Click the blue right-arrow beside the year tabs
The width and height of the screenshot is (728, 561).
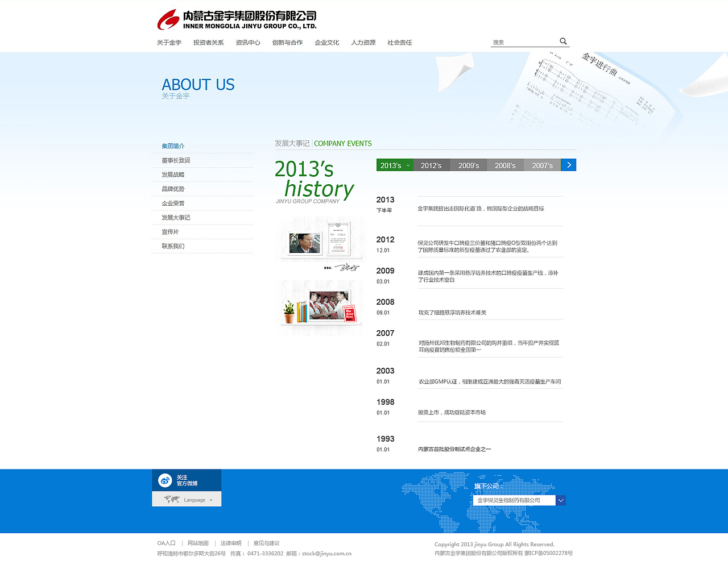click(x=568, y=164)
